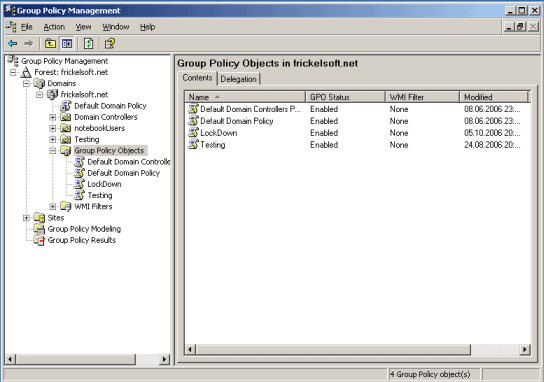
Task: Collapse the Forest: frickelsoft.net node
Action: click(x=13, y=73)
